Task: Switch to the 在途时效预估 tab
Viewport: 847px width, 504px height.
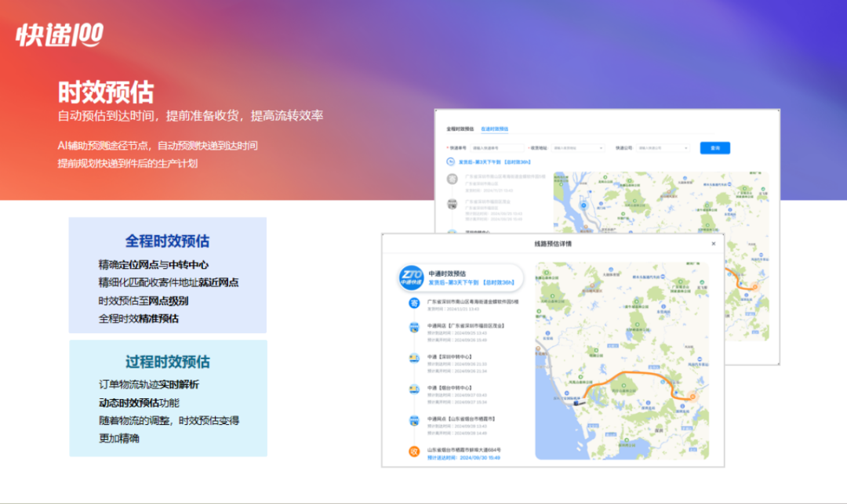Action: coord(494,129)
